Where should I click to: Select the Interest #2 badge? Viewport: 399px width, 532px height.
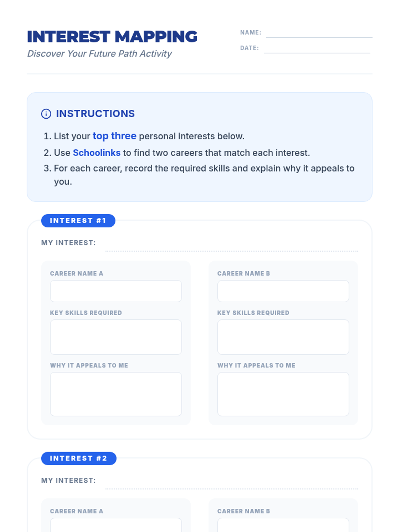[79, 459]
